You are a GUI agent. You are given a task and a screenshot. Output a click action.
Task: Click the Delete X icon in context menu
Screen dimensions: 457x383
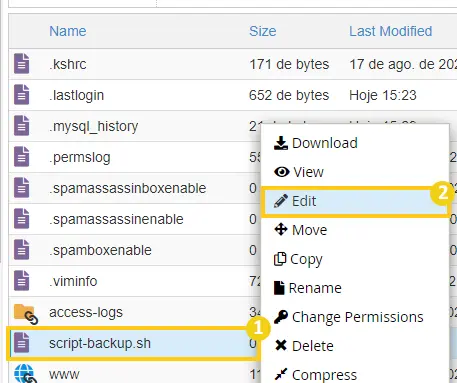coord(281,345)
